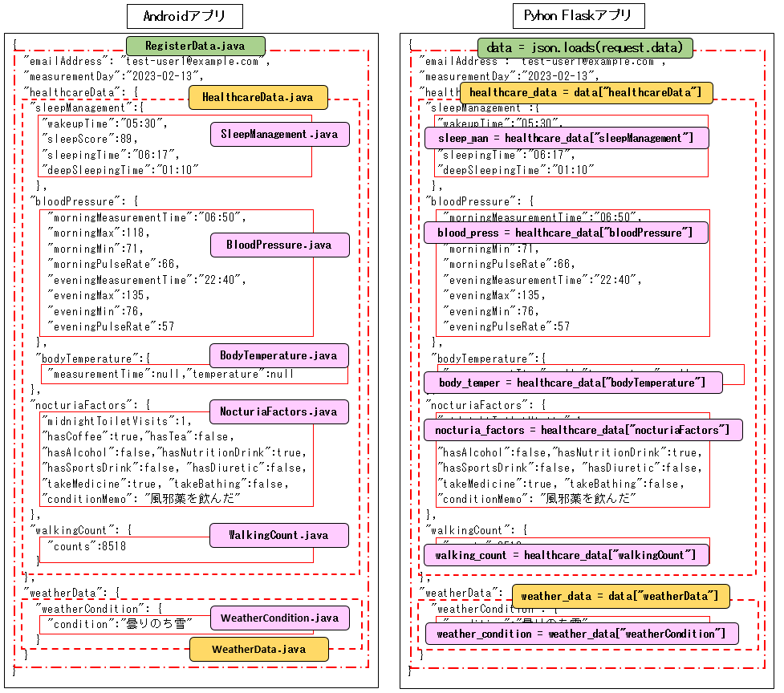Click the BodyTemperature.java label
Image resolution: width=784 pixels, height=693 pixels.
279,356
